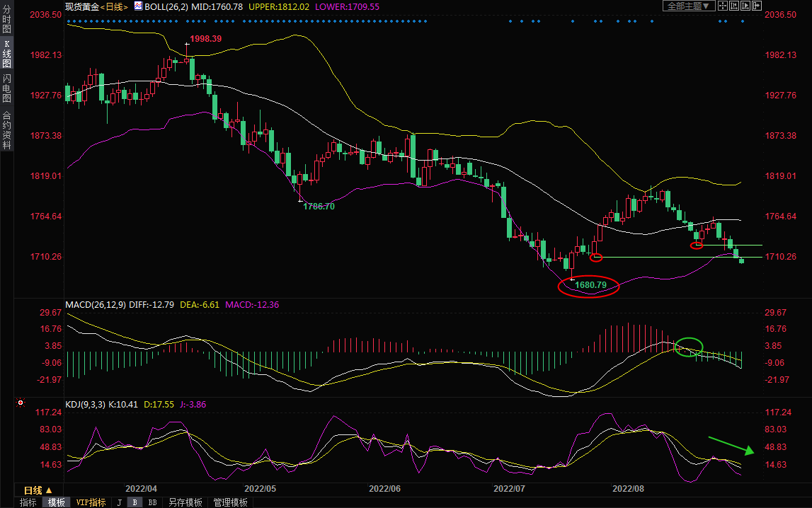Click the 管理模板 button
812x508 pixels.
coord(230,502)
